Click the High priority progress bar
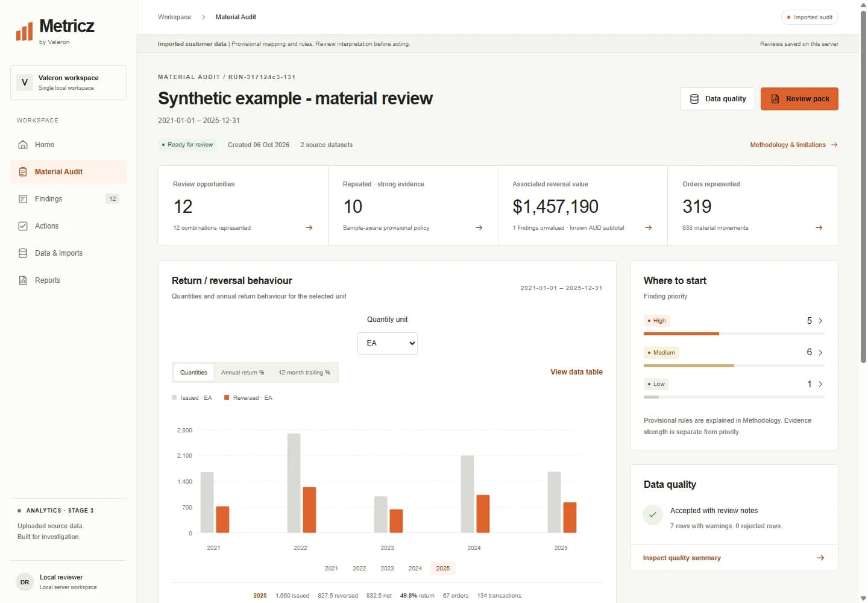Screen dimensions: 868x603 734,333
